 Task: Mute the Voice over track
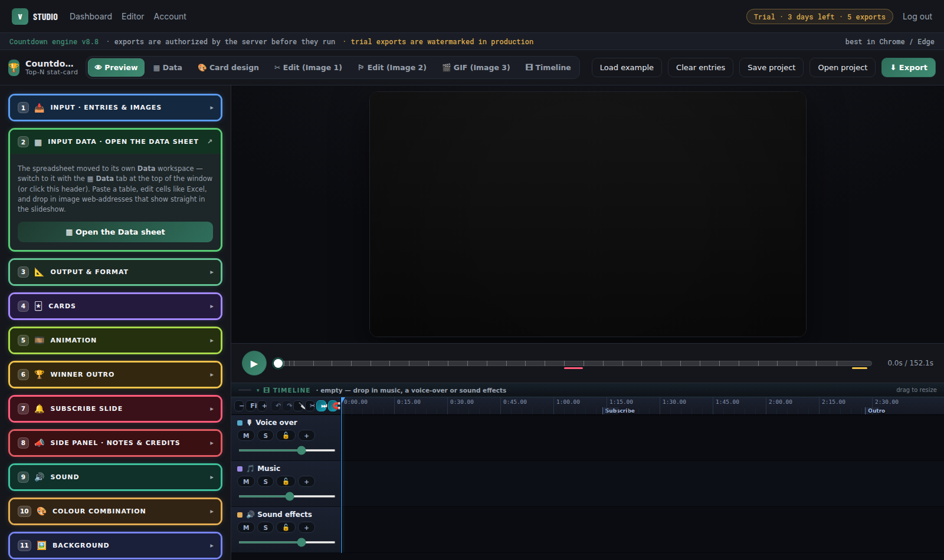click(x=246, y=436)
